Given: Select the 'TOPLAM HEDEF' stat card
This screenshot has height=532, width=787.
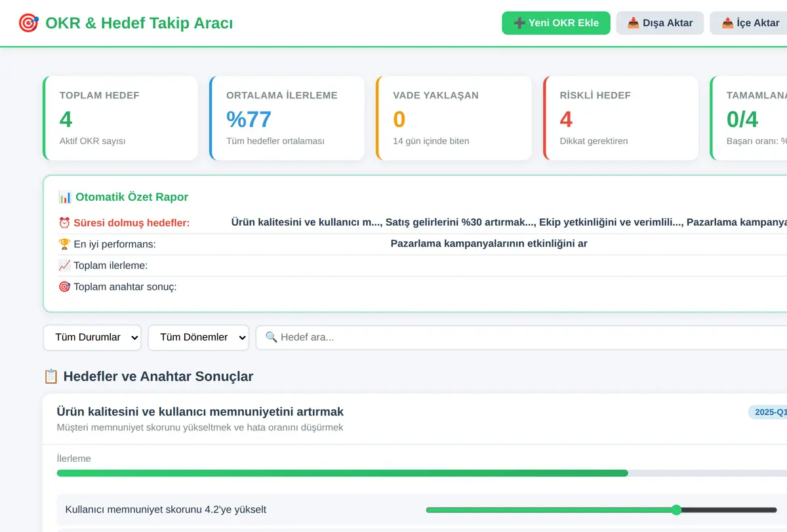Looking at the screenshot, I should 120,118.
